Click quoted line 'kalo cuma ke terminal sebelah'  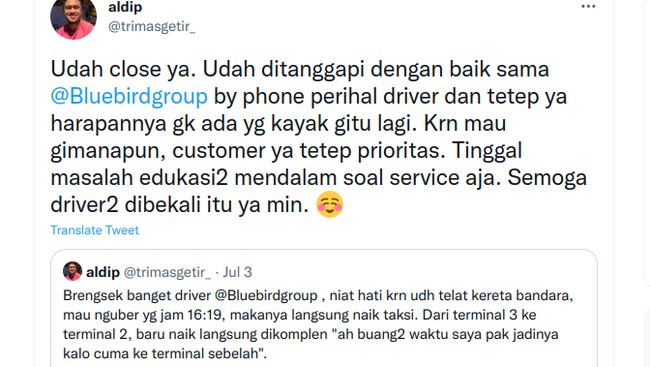pos(165,353)
